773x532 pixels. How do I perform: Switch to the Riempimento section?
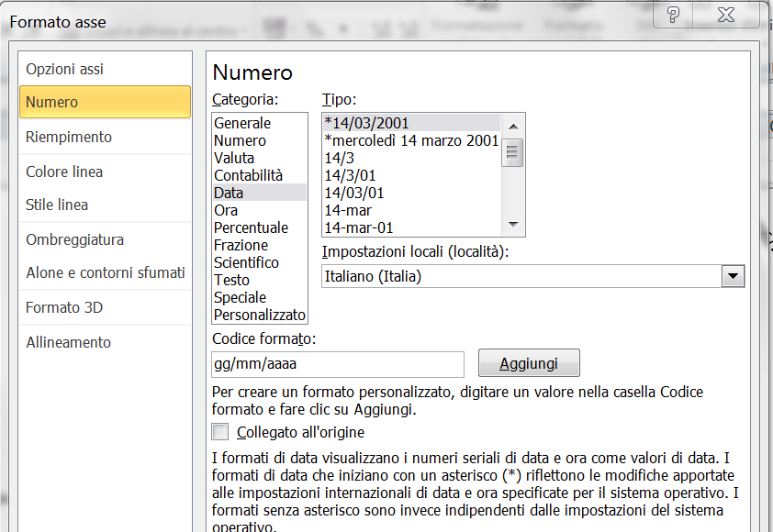point(69,137)
